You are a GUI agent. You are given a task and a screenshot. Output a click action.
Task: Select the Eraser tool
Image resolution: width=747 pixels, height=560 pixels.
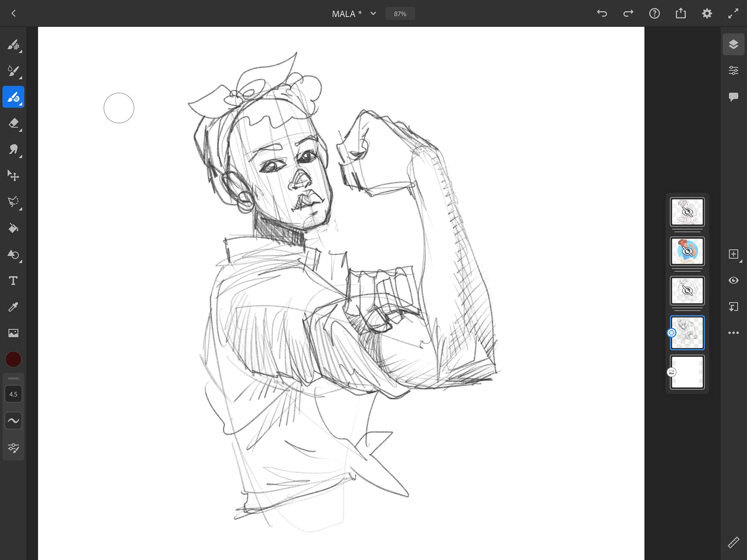coord(13,123)
